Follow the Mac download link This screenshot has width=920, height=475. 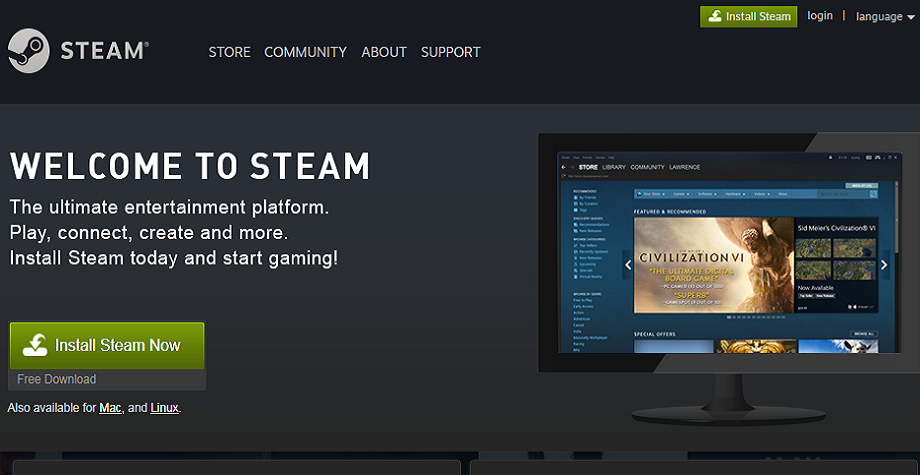110,408
